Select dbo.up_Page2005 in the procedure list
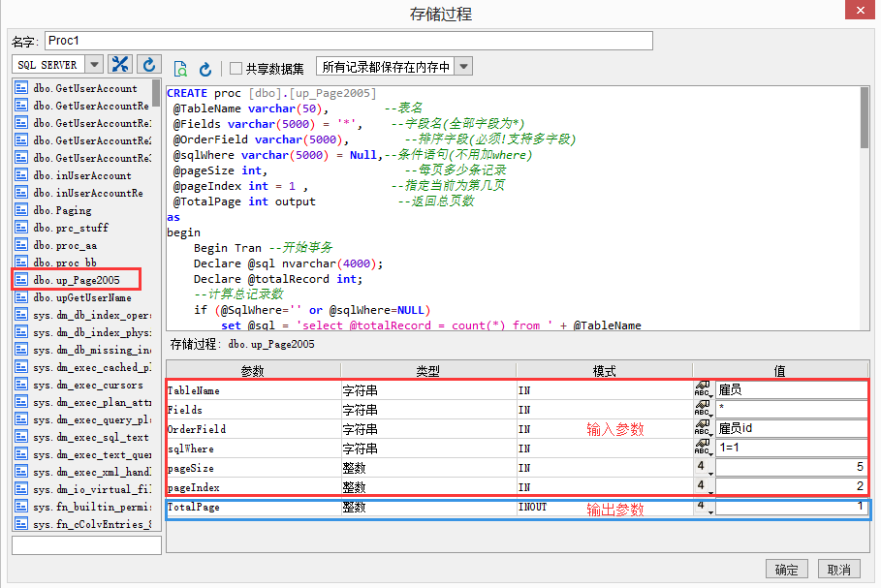Viewport: 881px width, 588px height. point(76,280)
